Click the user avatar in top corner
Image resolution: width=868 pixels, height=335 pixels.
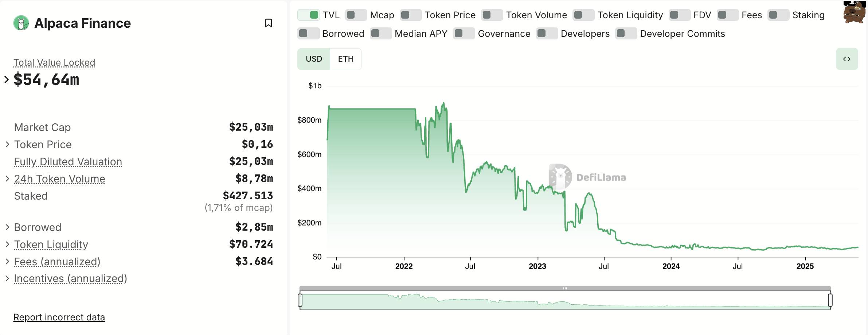pos(854,12)
